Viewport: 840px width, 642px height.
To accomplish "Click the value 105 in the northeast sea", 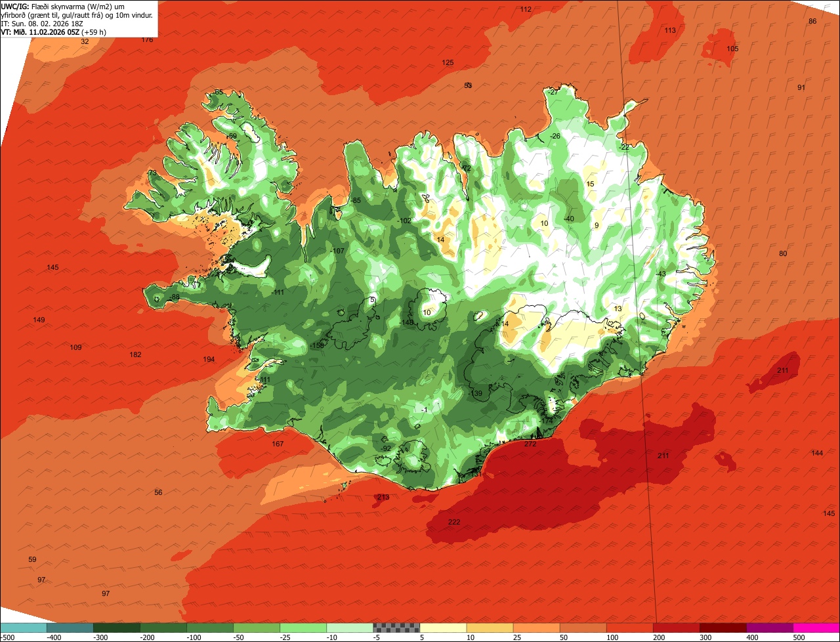I will 732,49.
